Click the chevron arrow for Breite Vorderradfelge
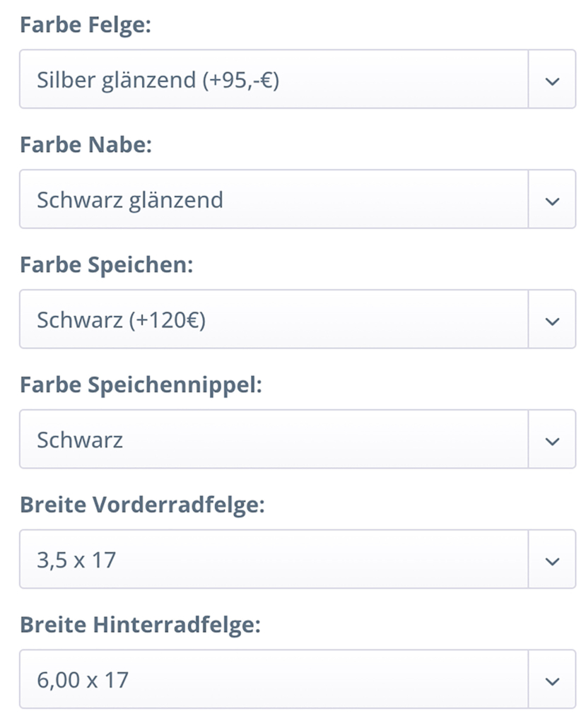The image size is (586, 728). pos(552,560)
